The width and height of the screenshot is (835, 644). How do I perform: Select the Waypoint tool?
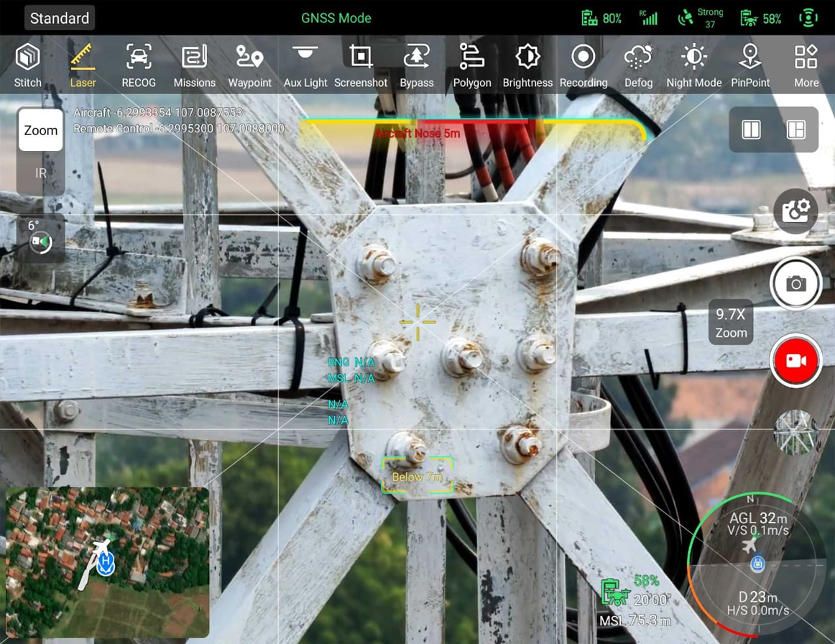click(249, 65)
